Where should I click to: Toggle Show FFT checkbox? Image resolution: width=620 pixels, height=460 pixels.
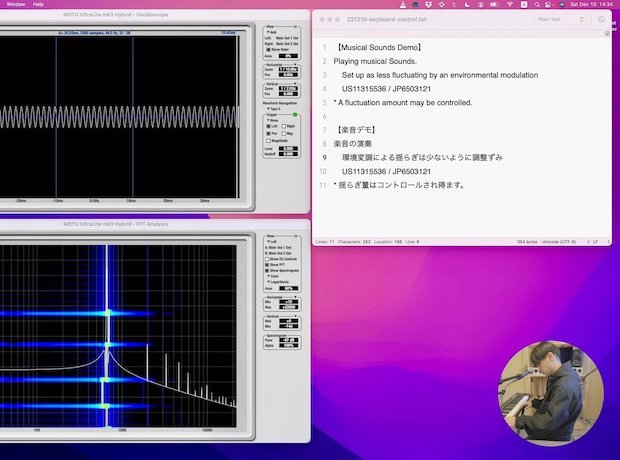click(267, 265)
